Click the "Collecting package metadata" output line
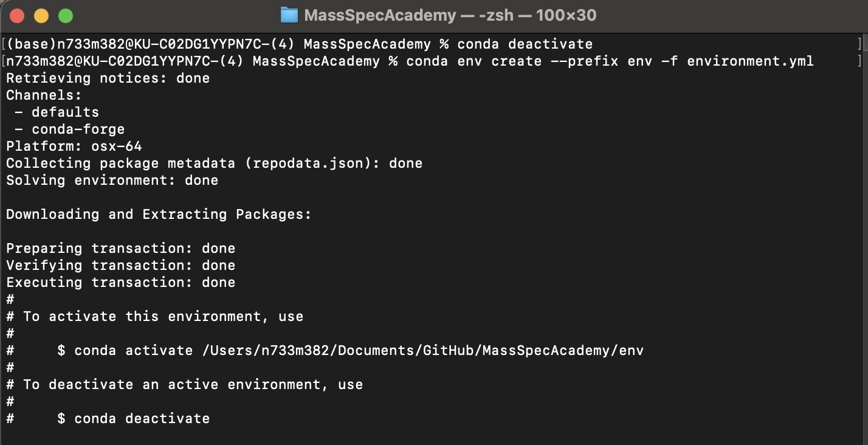 point(214,164)
